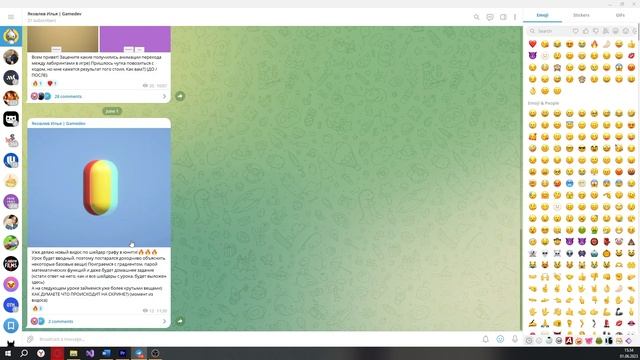Open the three-dot channel options menu
The height and width of the screenshot is (360, 640).
pos(515,17)
